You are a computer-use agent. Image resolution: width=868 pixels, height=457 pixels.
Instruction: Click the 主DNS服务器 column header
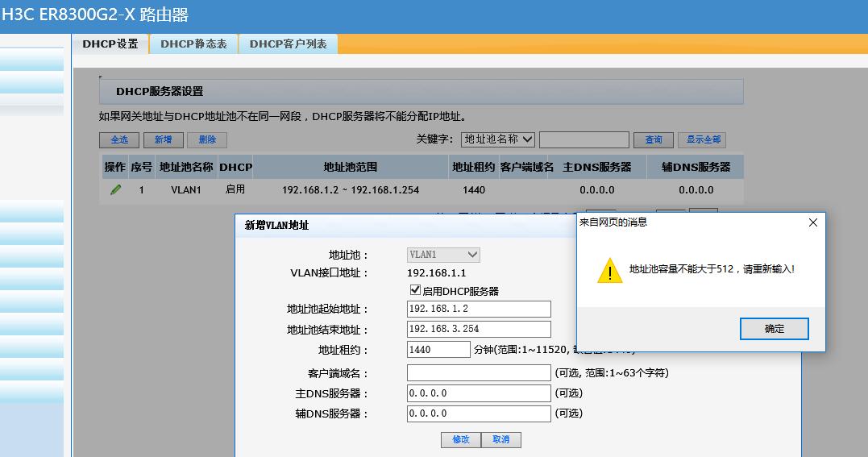(596, 167)
